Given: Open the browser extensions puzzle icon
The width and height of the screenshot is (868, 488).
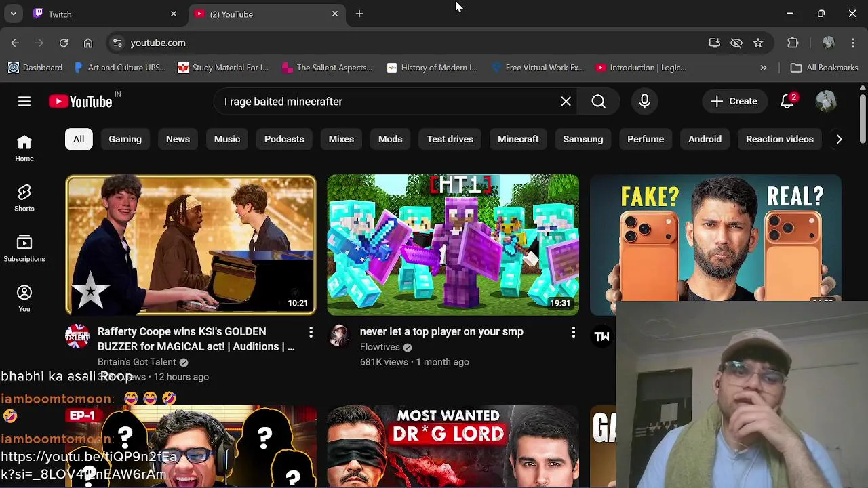Looking at the screenshot, I should coord(793,43).
